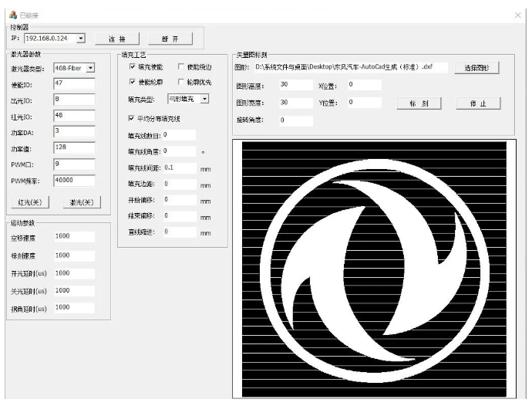This screenshot has height=406, width=532.
Task: Open the 激光器类型 408-Fiber dropdown
Action: (90, 68)
